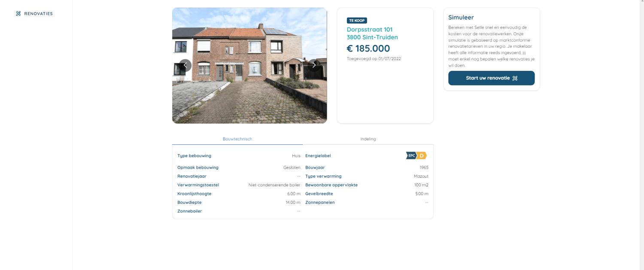Switch to the Bouwtechnisch tab

tap(237, 139)
